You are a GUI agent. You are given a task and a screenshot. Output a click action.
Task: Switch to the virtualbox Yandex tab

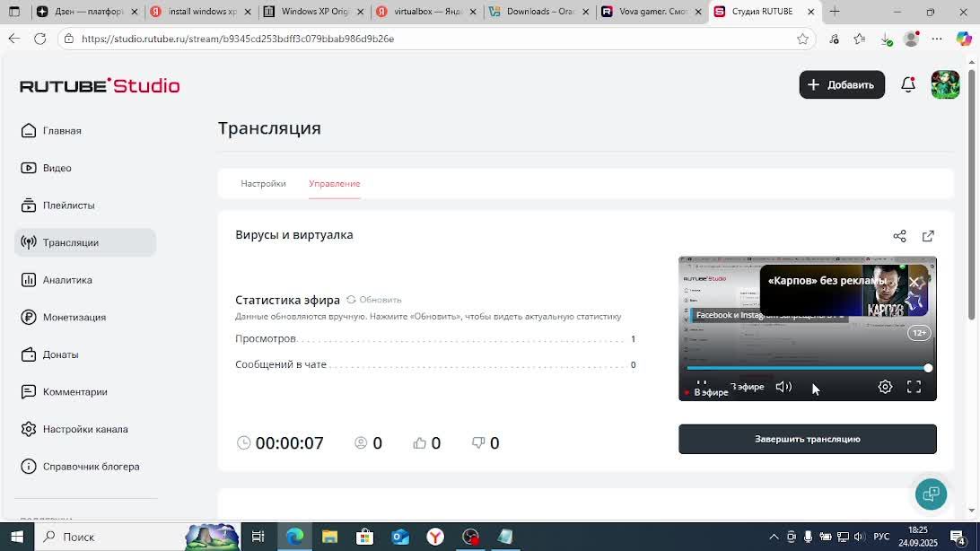point(427,12)
